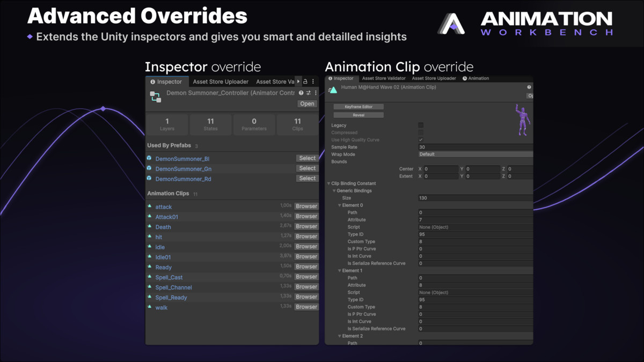Toggle the Compressed checkbox
The width and height of the screenshot is (644, 362).
421,132
